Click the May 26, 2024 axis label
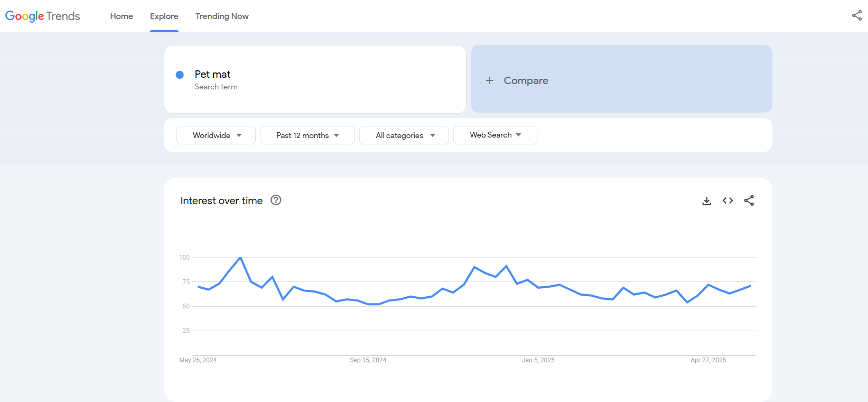This screenshot has width=868, height=402. click(198, 360)
